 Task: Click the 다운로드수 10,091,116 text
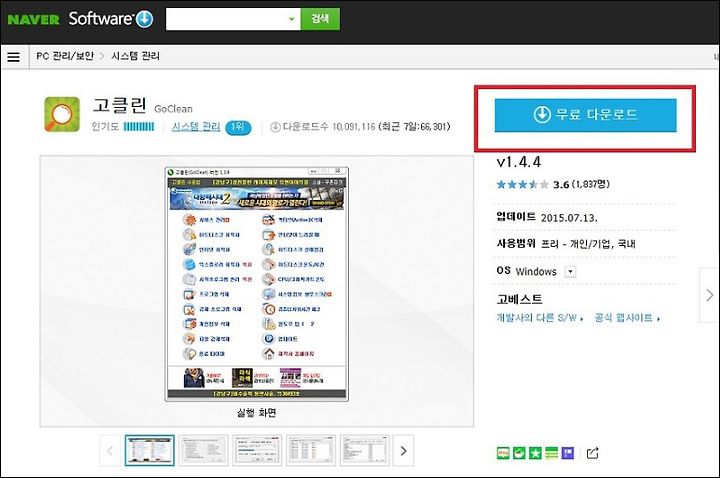[329, 127]
